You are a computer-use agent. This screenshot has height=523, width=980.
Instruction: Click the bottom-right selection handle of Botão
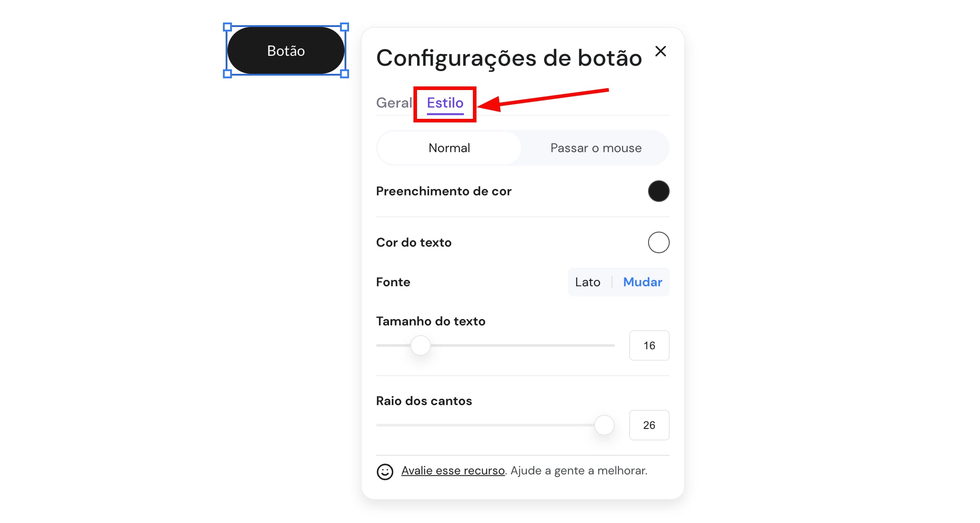click(345, 74)
